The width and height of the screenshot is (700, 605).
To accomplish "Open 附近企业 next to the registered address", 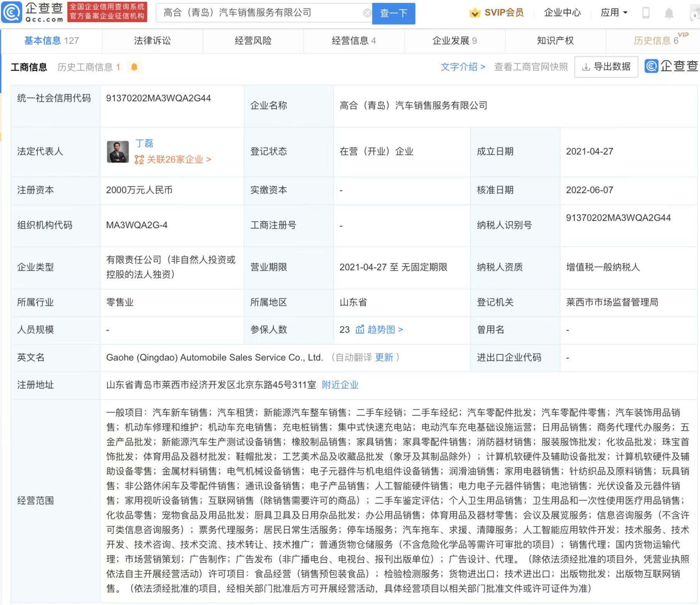I will [339, 385].
